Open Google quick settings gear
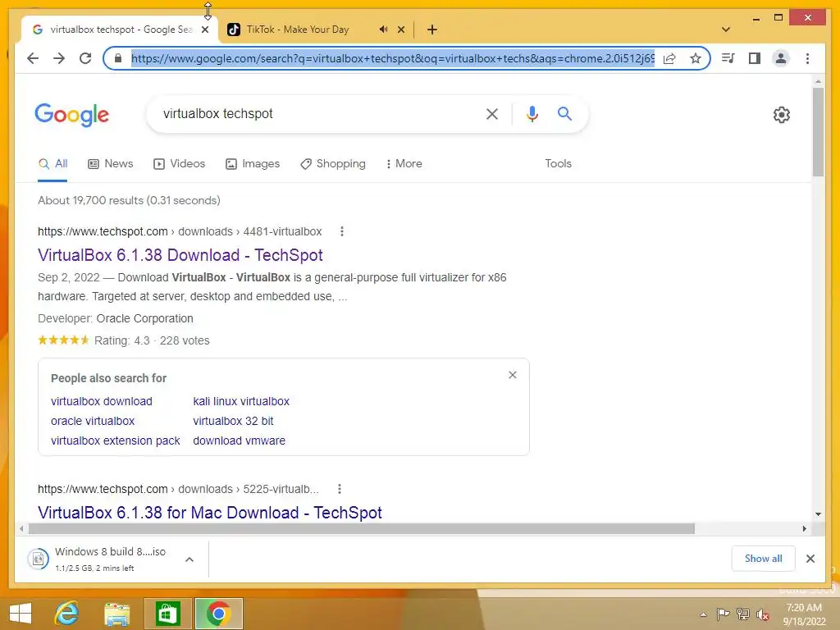 pos(782,115)
